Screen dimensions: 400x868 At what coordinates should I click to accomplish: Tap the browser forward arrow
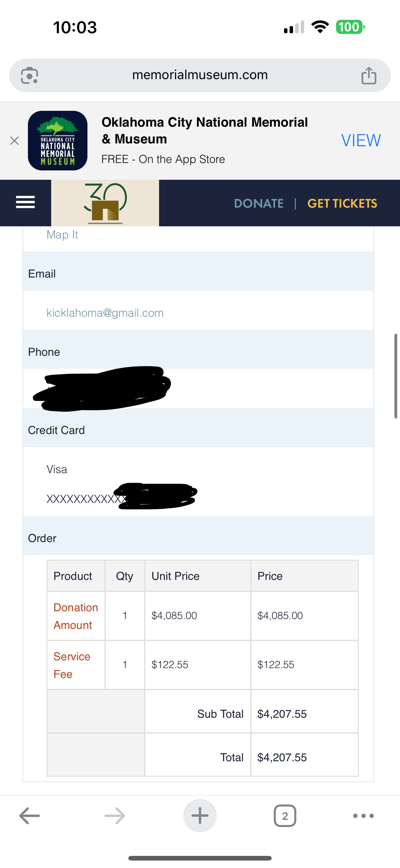tap(115, 816)
